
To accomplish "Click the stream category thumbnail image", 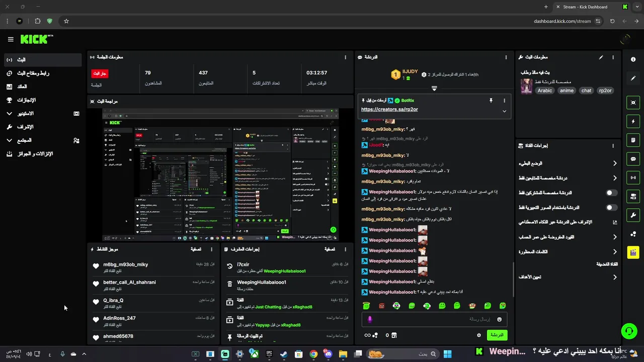I will [526, 86].
